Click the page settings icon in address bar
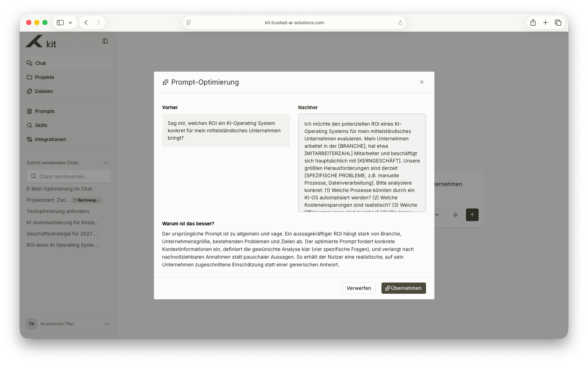Screen dimensions: 588x365 point(189,22)
